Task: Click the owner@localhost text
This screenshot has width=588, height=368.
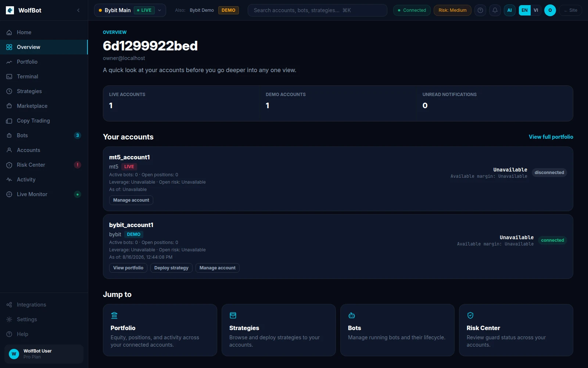Action: click(x=124, y=58)
